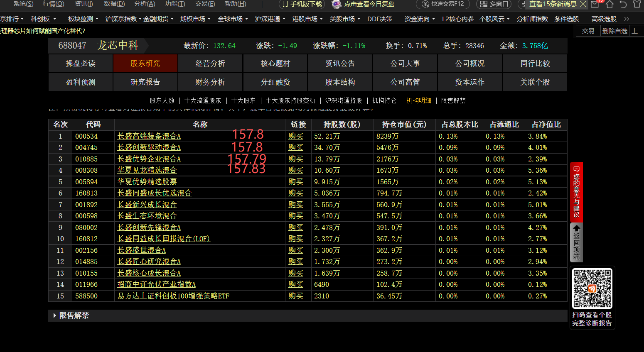The image size is (644, 352).
Task: Open 快速交易F12 quick trade
Action: coord(443,4)
